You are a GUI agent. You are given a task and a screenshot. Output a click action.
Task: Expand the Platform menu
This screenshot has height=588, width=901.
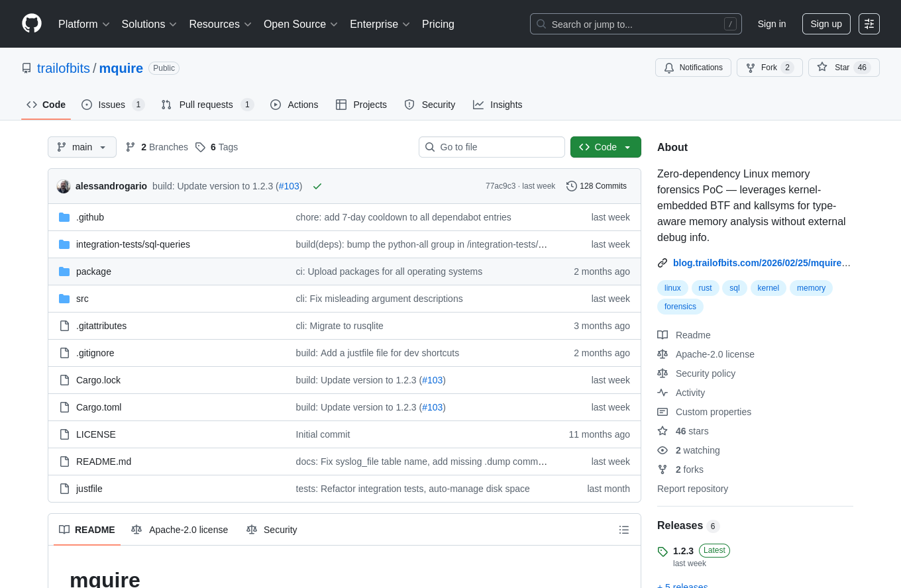[84, 24]
